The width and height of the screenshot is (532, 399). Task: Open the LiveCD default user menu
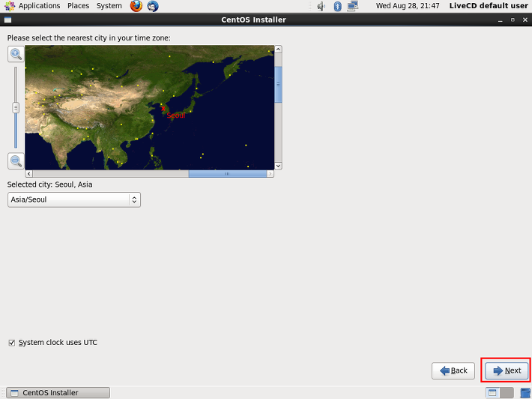pos(489,6)
